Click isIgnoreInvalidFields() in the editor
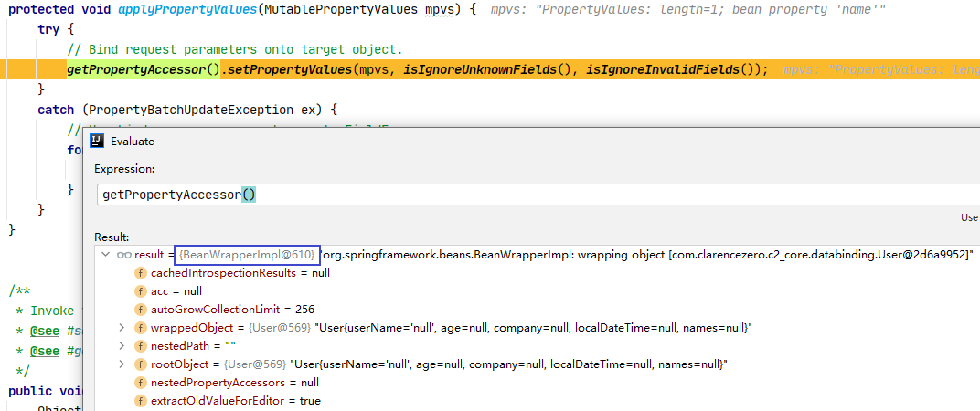This screenshot has width=980, height=411. [668, 69]
